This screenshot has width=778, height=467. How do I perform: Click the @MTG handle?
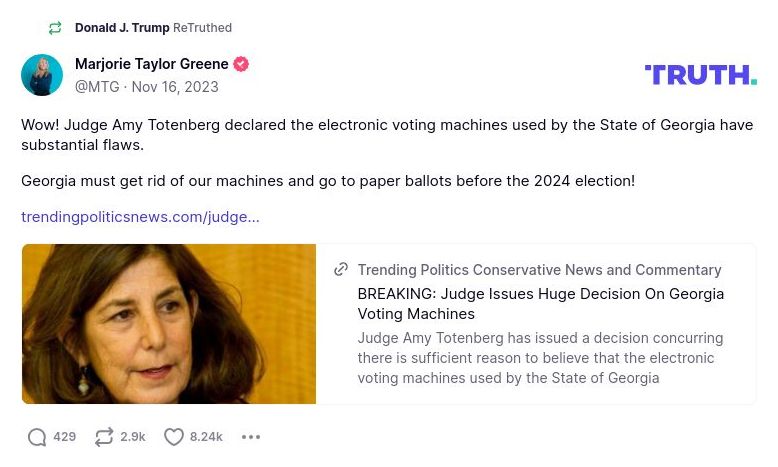point(97,87)
